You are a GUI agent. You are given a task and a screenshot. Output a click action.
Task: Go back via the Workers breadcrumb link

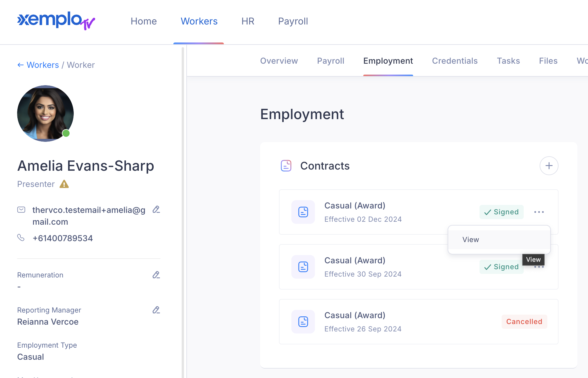point(43,65)
